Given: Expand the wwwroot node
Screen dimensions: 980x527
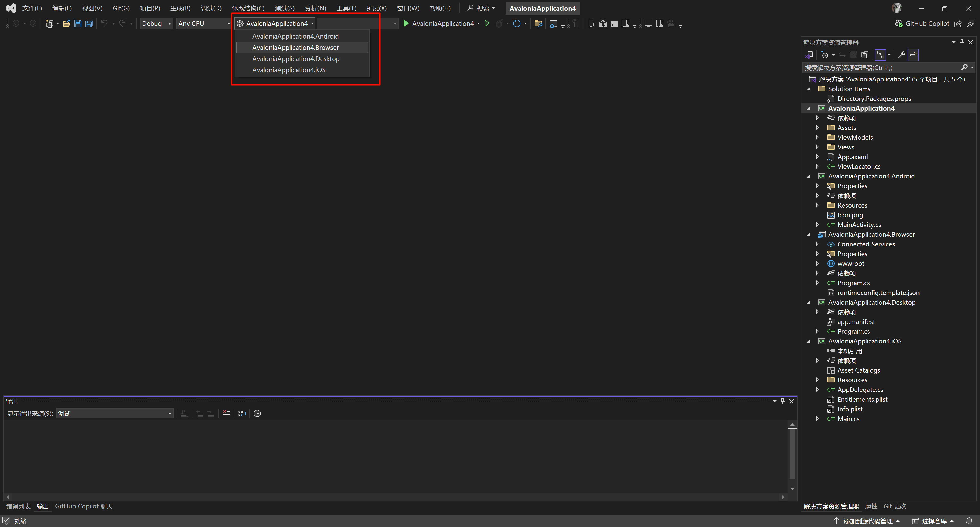Looking at the screenshot, I should click(x=817, y=263).
